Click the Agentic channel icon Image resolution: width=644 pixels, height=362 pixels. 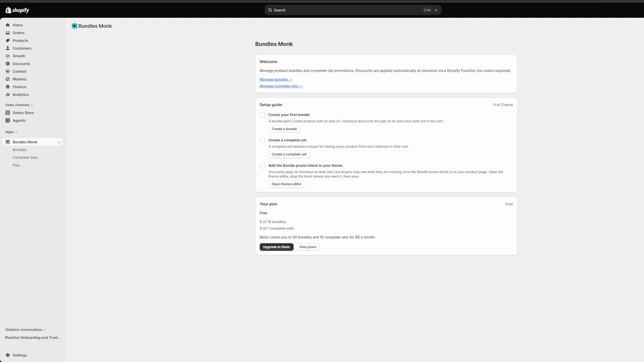(x=8, y=120)
